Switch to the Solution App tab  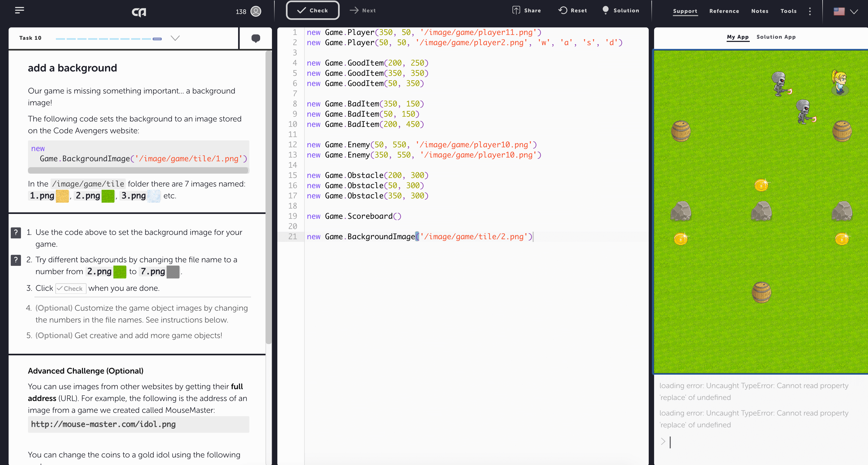pos(776,37)
